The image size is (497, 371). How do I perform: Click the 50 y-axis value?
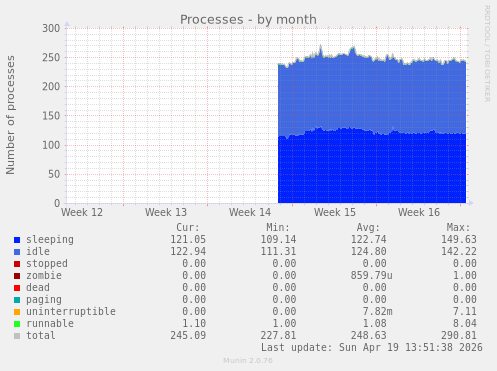tap(54, 174)
